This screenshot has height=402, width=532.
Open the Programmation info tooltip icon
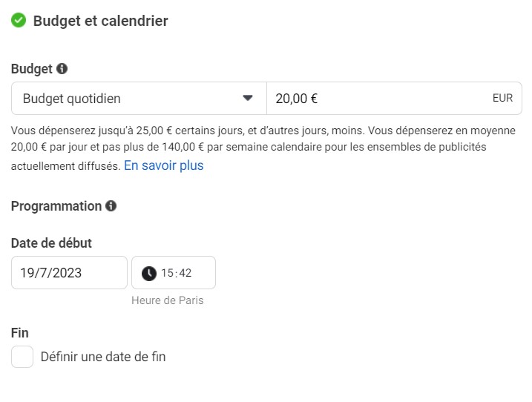point(111,206)
